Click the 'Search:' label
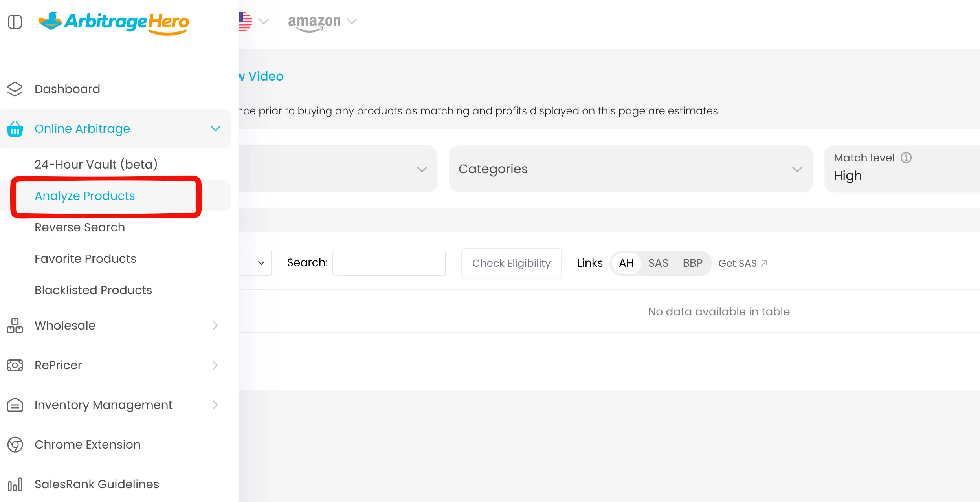This screenshot has height=502, width=980. (307, 262)
